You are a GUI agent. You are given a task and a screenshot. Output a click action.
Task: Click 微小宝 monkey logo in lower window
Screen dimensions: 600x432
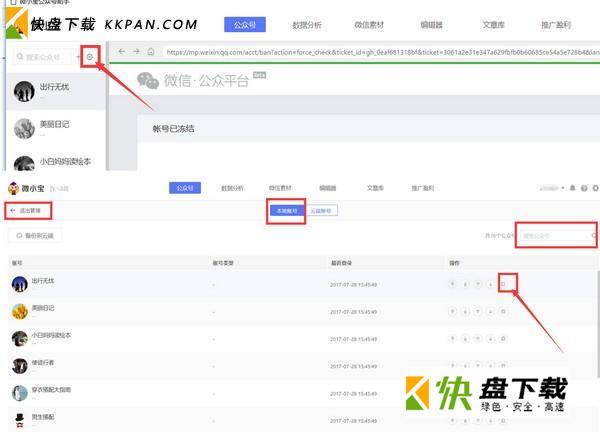(x=13, y=188)
